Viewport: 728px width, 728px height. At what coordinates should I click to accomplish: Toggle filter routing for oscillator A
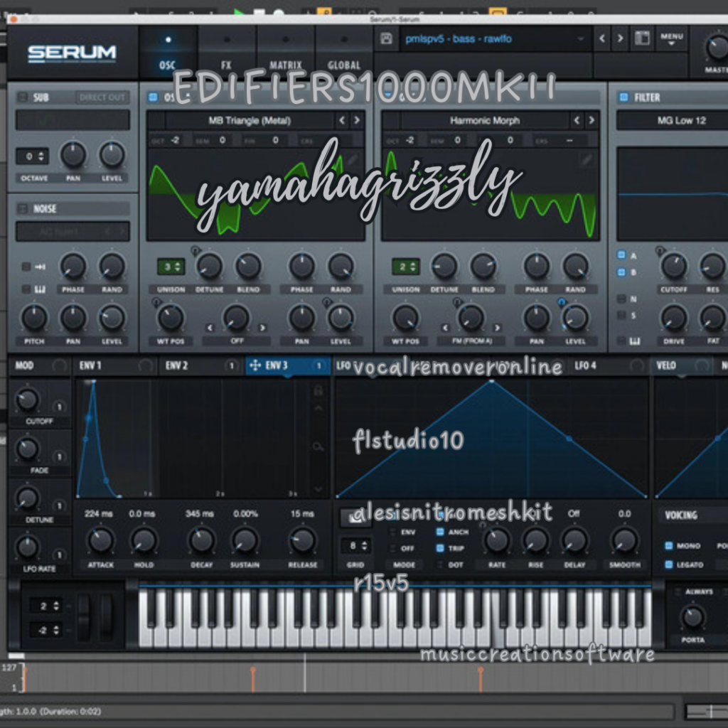621,255
